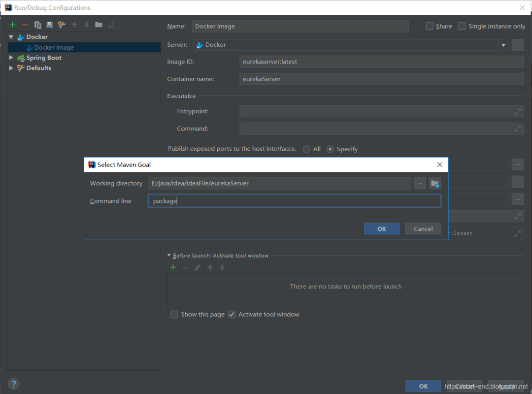The width and height of the screenshot is (532, 394).
Task: Add a before-launch task (green plus)
Action: (x=173, y=267)
